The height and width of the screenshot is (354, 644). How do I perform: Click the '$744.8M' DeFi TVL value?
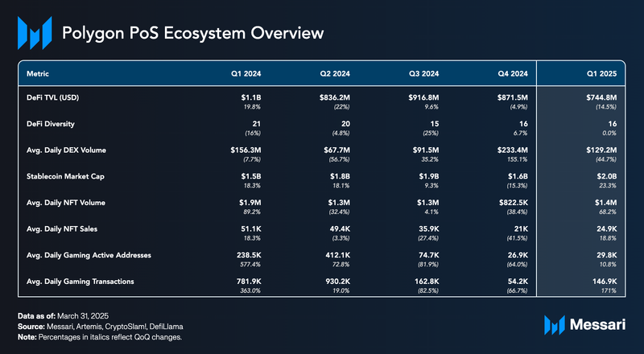point(601,97)
